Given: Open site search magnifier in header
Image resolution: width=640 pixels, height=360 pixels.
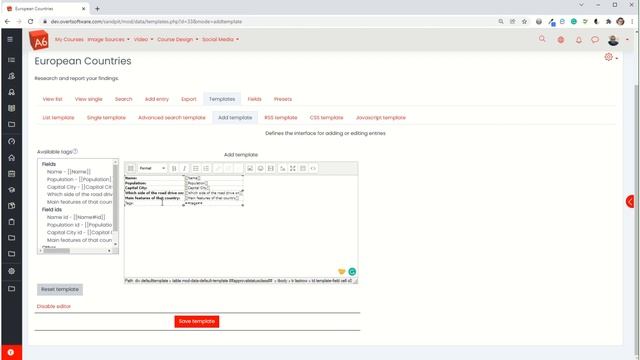Looking at the screenshot, I should tap(542, 39).
